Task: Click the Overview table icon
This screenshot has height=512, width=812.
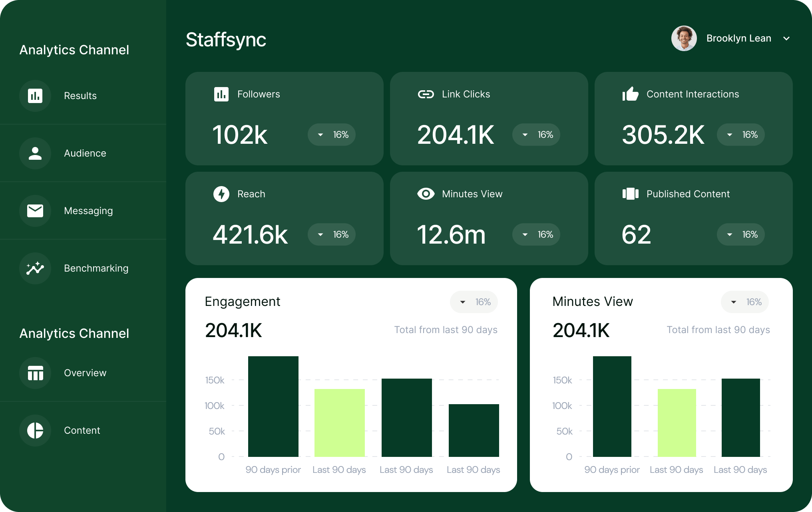Action: point(35,373)
